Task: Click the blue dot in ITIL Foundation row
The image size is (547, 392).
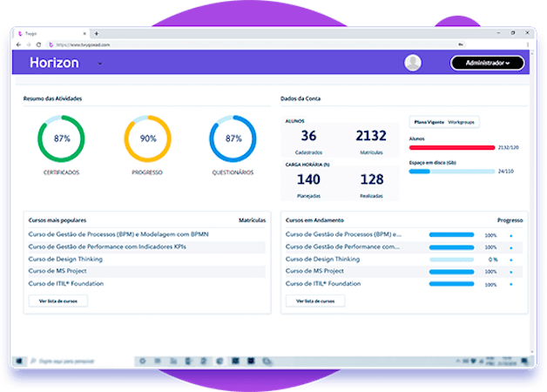Action: 511,284
